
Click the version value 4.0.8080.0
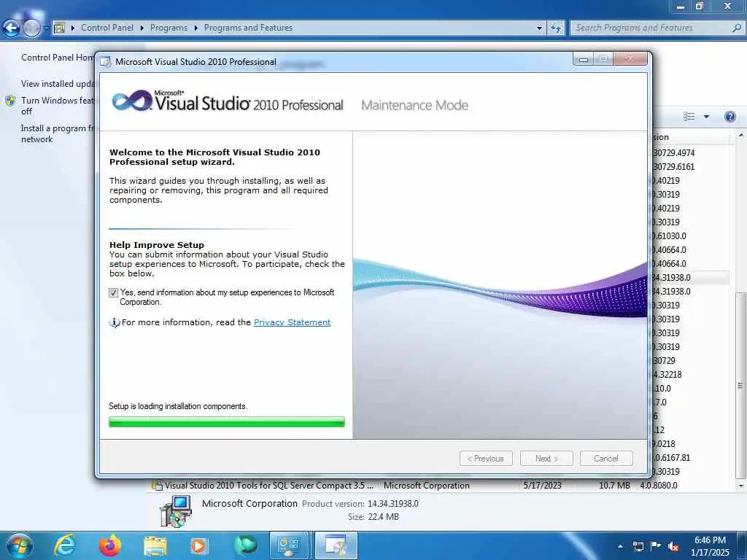tap(659, 486)
